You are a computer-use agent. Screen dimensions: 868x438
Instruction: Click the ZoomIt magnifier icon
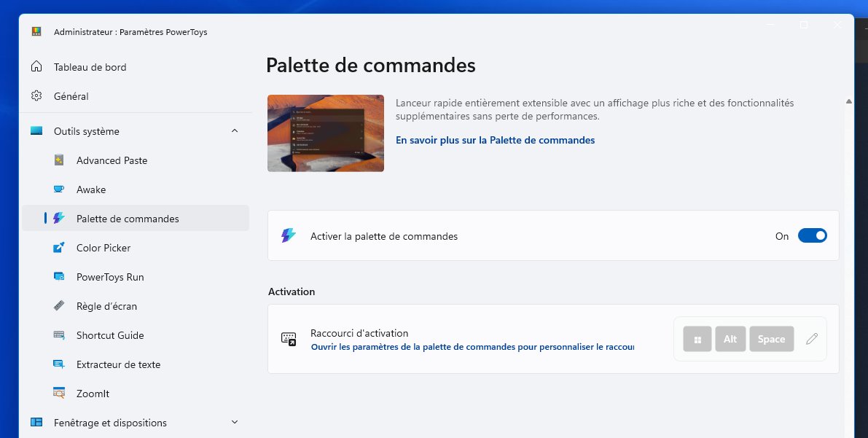(59, 393)
